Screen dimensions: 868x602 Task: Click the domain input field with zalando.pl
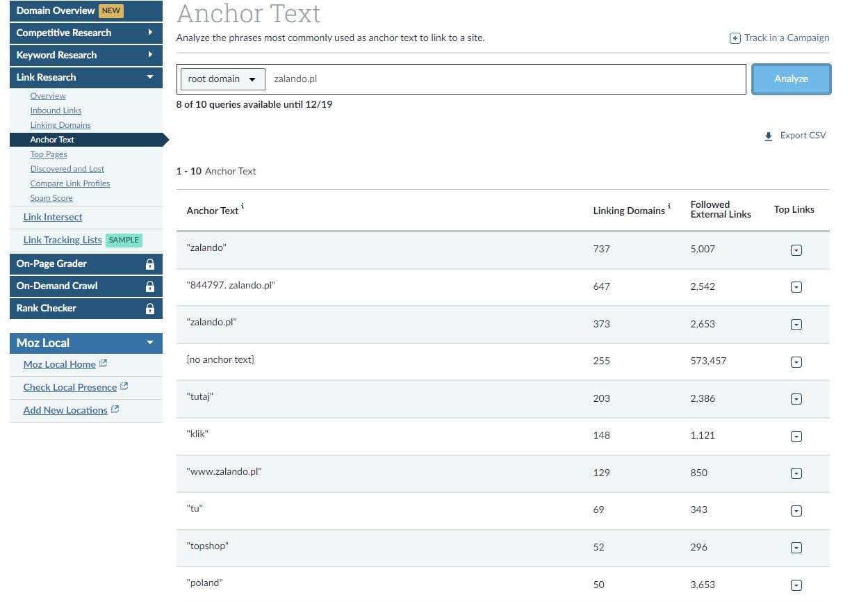(506, 79)
